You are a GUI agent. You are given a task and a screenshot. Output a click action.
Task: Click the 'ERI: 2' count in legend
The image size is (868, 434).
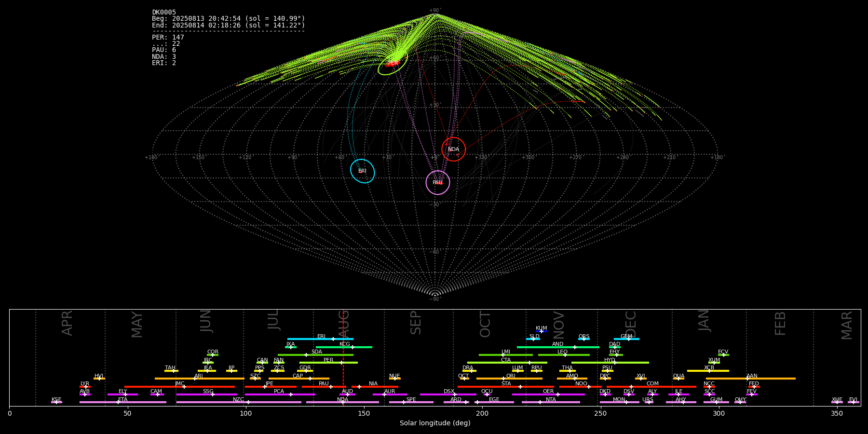coord(164,63)
